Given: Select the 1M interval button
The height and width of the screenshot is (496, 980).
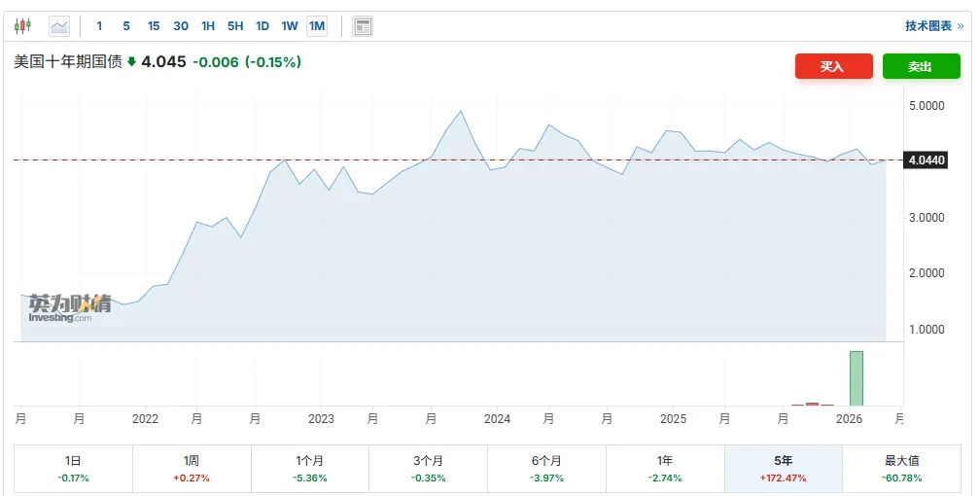Looking at the screenshot, I should pos(317,26).
